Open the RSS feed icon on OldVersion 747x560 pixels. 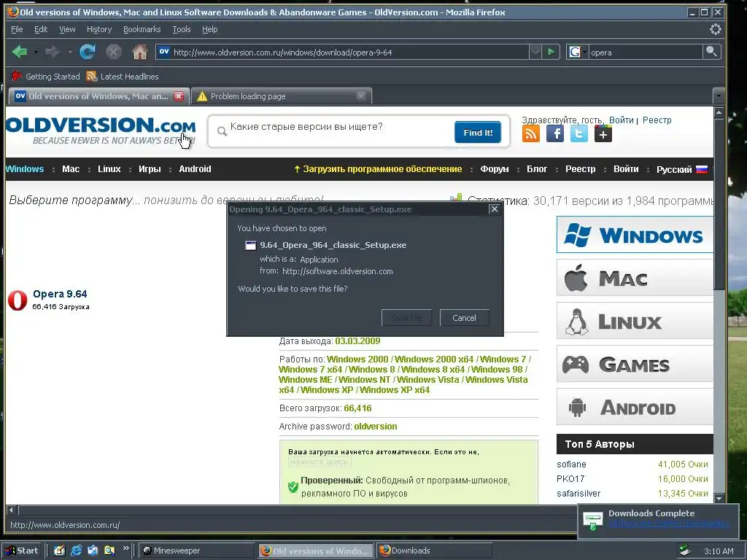tap(531, 134)
